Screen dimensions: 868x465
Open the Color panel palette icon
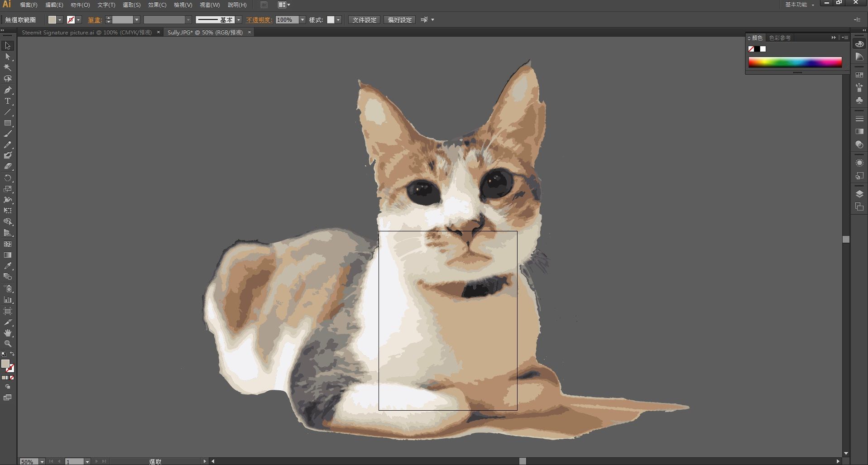coord(859,44)
